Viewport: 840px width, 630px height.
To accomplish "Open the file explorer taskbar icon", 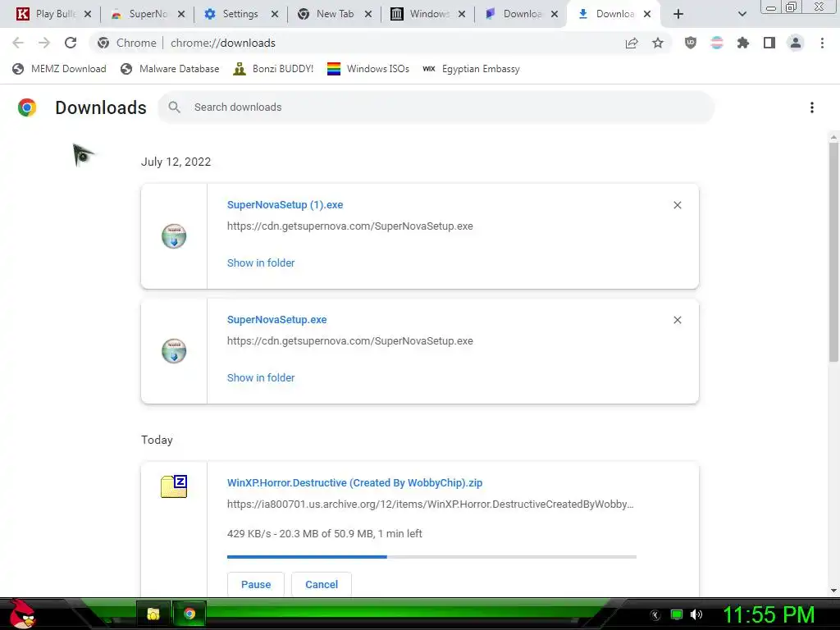I will [153, 614].
